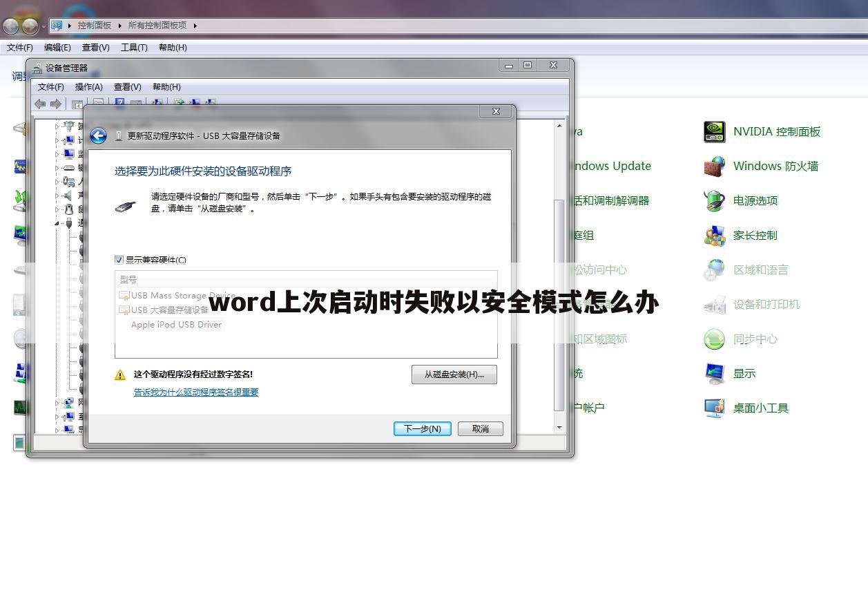Click Back arrow in 设备管理器 toolbar
Viewport: 868px width, 606px height.
coord(40,104)
